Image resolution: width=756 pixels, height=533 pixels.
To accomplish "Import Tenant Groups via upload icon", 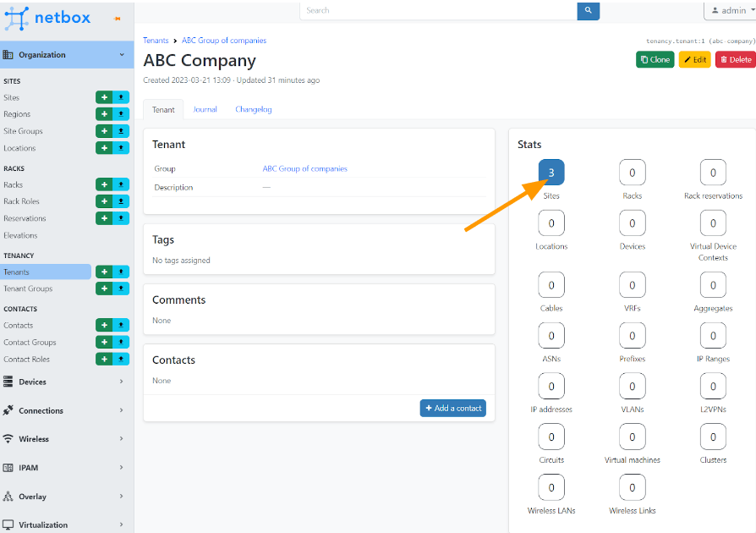I will (x=121, y=288).
